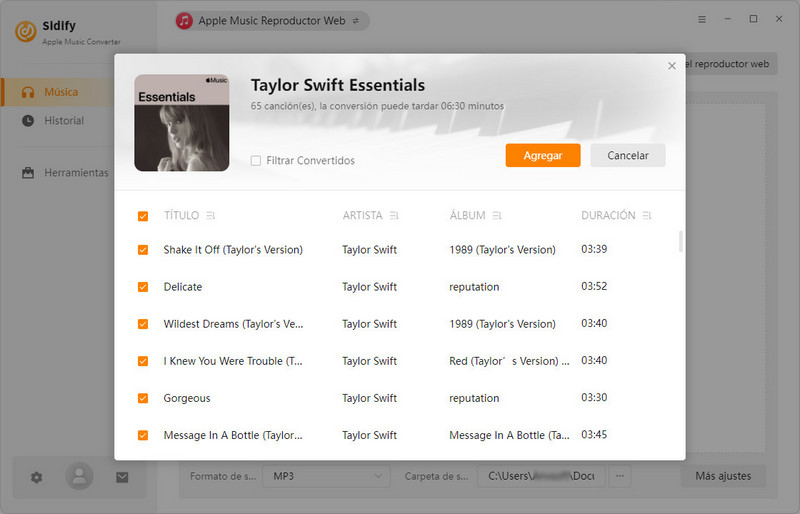Uncheck the Delicate song checkbox

click(x=143, y=287)
